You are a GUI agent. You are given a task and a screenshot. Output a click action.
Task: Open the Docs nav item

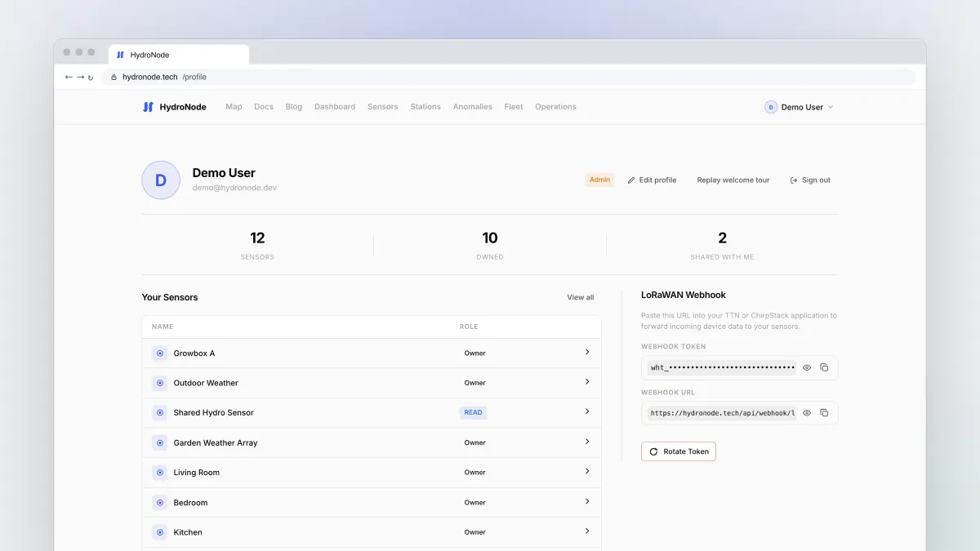[264, 107]
